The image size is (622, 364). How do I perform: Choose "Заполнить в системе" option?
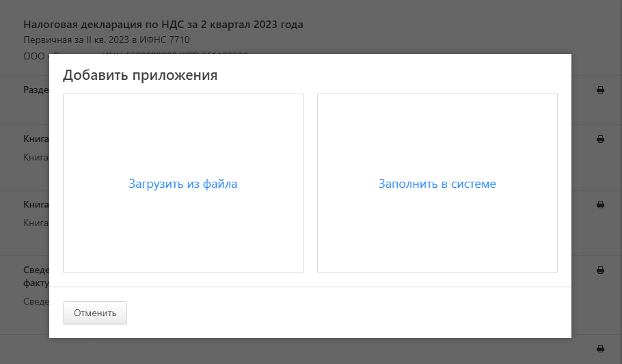[437, 183]
